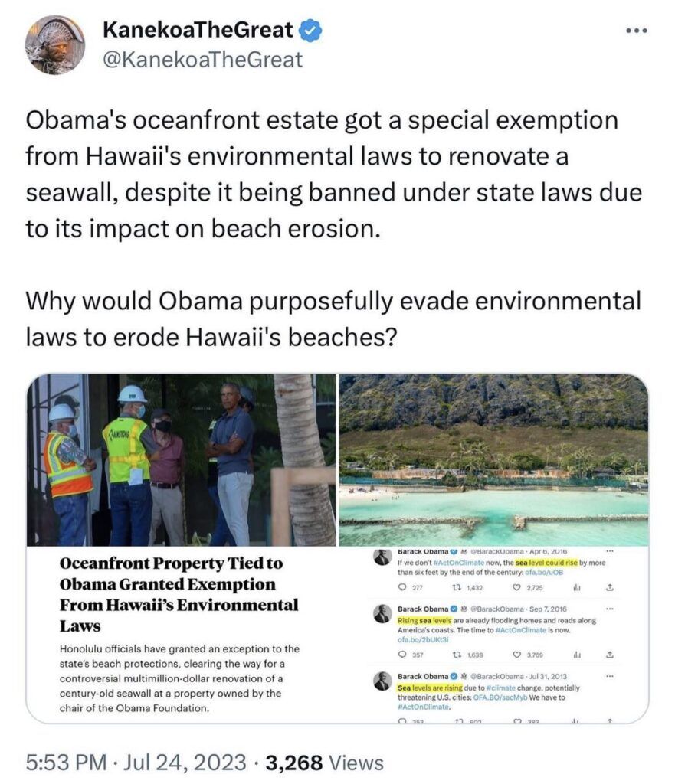Open the more menu on the Jul 31, 2013 tweet
Image resolution: width=675 pixels, height=784 pixels.
click(610, 677)
